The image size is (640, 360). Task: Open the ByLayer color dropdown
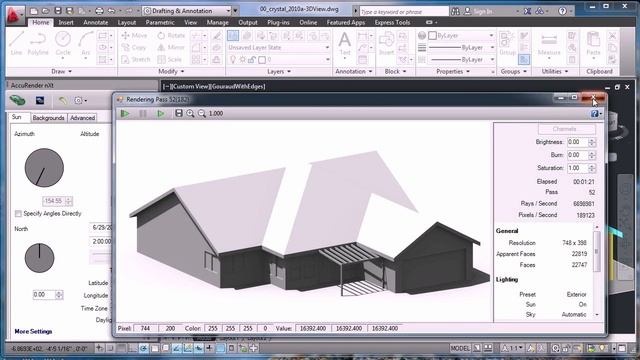pos(461,36)
